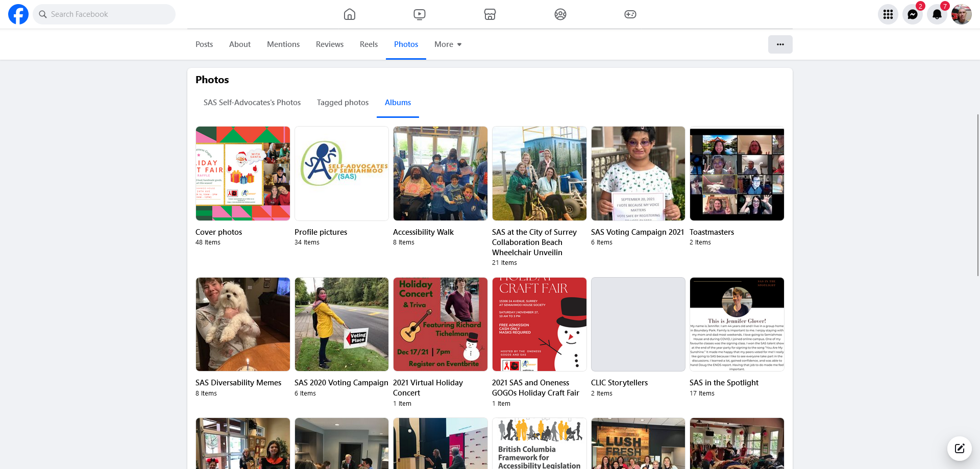980x469 pixels.
Task: Switch to the Reviews tab
Action: click(x=330, y=44)
